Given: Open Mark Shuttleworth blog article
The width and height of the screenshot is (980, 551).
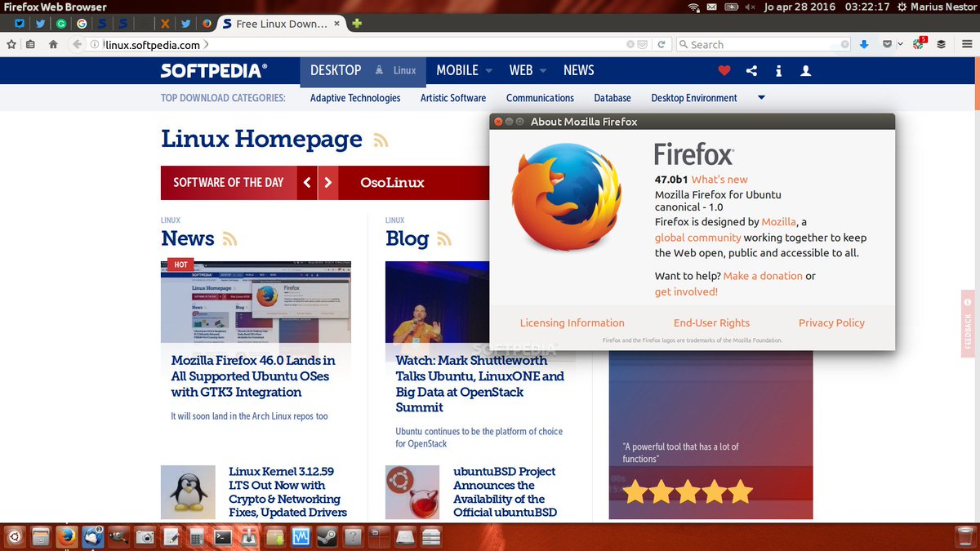Looking at the screenshot, I should 479,384.
